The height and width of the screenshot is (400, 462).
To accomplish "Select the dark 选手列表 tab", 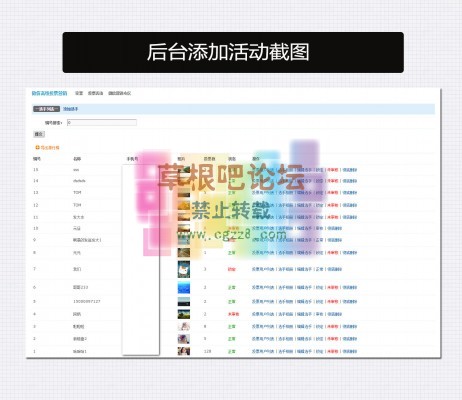I will point(46,109).
